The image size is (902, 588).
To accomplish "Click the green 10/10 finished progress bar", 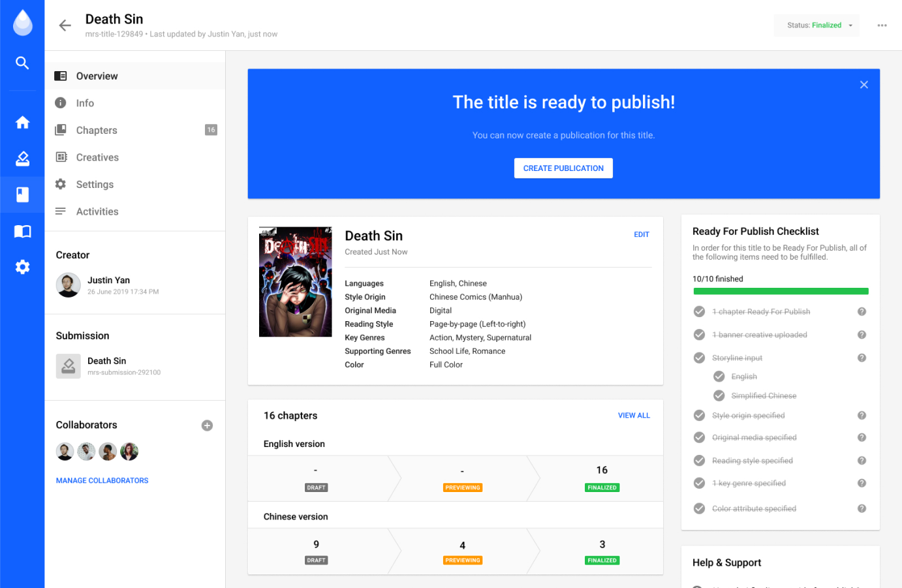I will pos(780,291).
